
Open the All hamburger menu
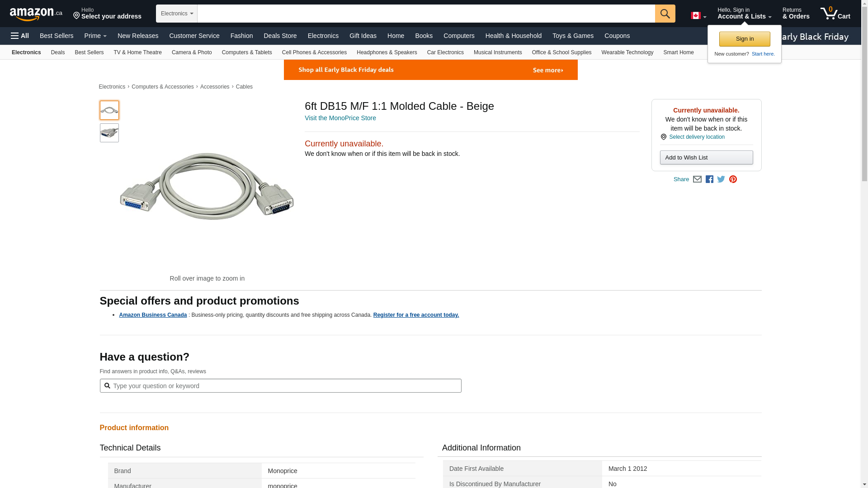20,36
